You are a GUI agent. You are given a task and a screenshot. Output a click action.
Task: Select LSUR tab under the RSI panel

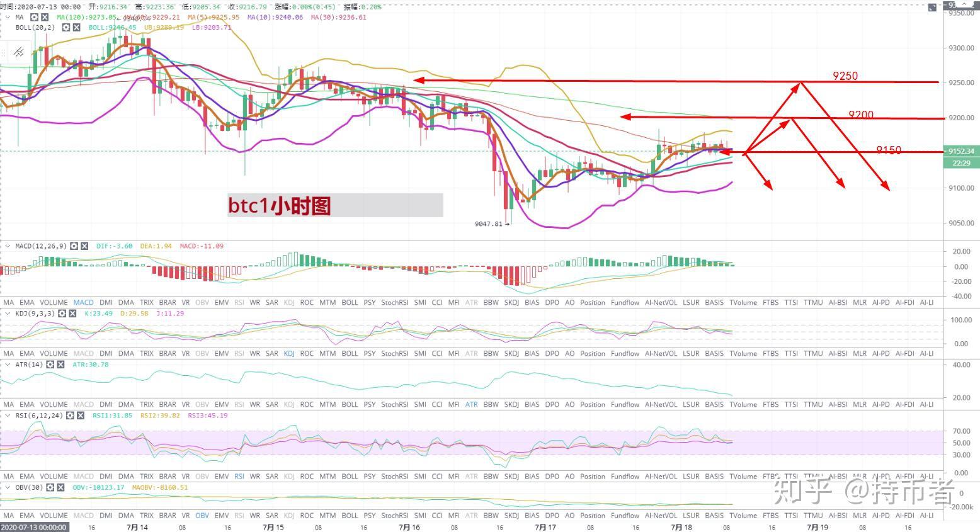coord(691,477)
